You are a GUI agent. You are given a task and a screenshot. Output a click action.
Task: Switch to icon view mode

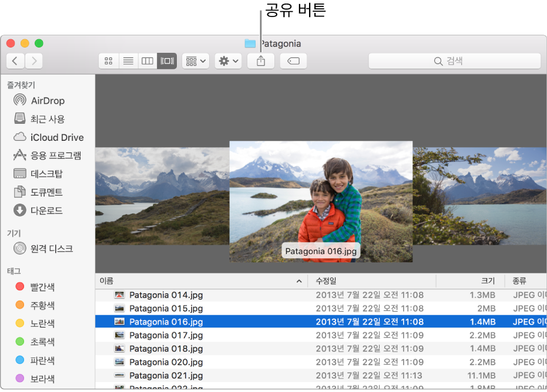[x=109, y=61]
